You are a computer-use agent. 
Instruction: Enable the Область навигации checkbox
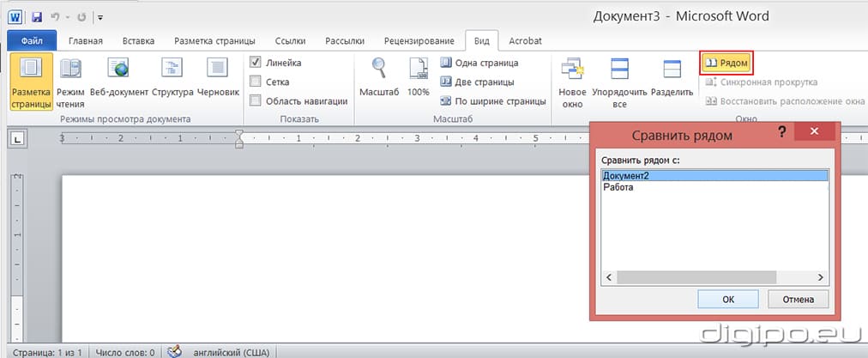256,100
